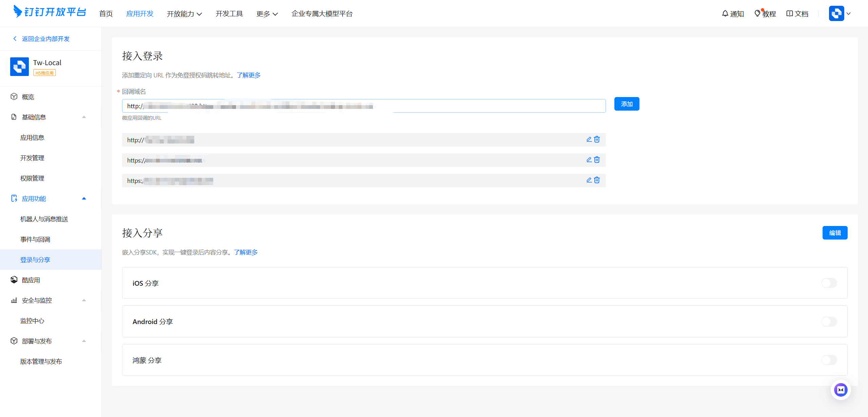
Task: Open the 更多 dropdown menu
Action: pyautogui.click(x=267, y=14)
